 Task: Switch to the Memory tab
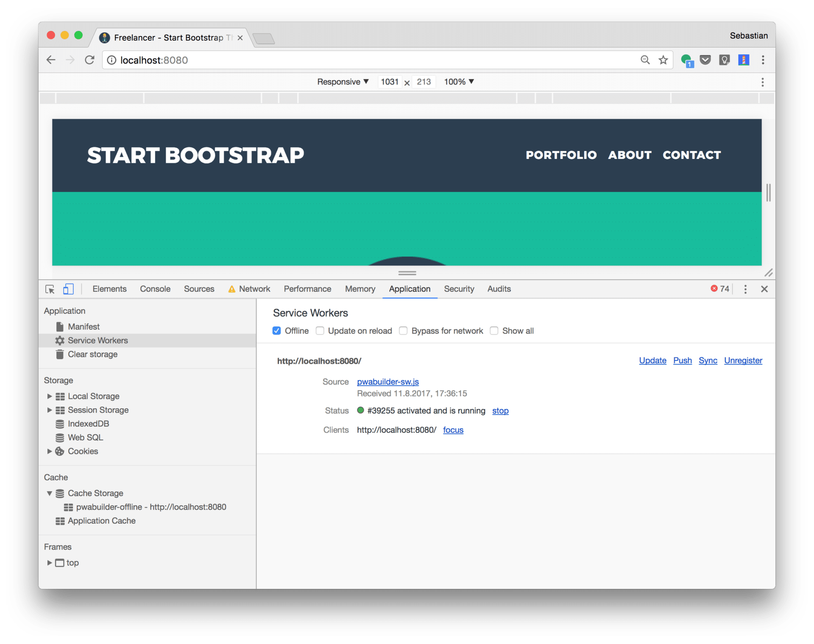(360, 289)
